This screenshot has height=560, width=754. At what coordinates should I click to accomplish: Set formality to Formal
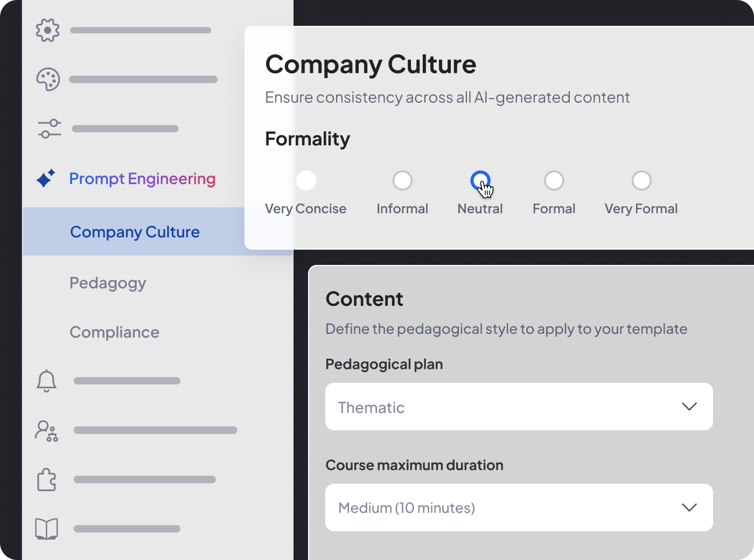pos(554,180)
